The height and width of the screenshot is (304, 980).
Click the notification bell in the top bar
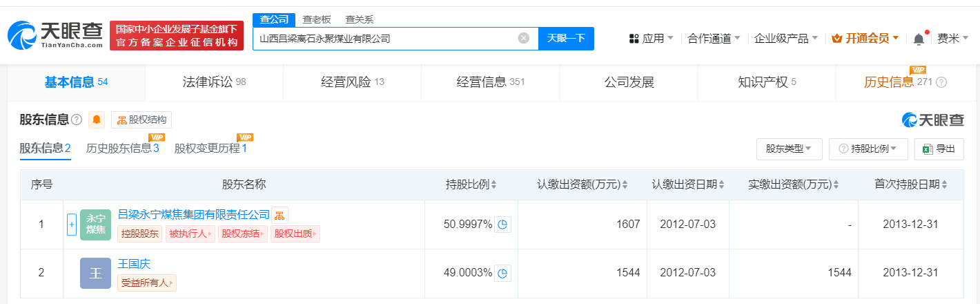click(x=919, y=39)
